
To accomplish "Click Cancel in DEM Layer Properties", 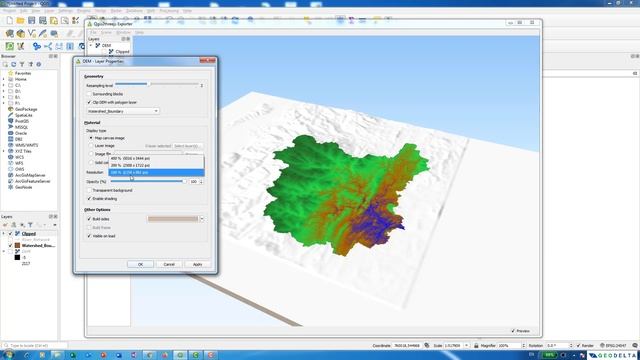I will point(169,264).
